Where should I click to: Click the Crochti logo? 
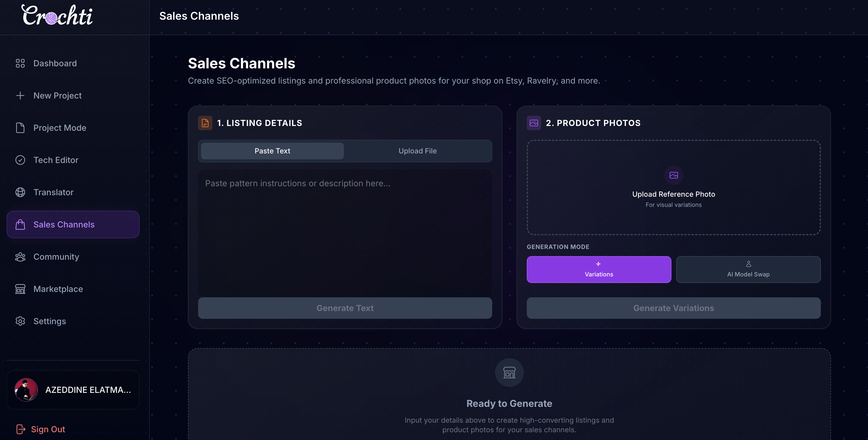57,16
